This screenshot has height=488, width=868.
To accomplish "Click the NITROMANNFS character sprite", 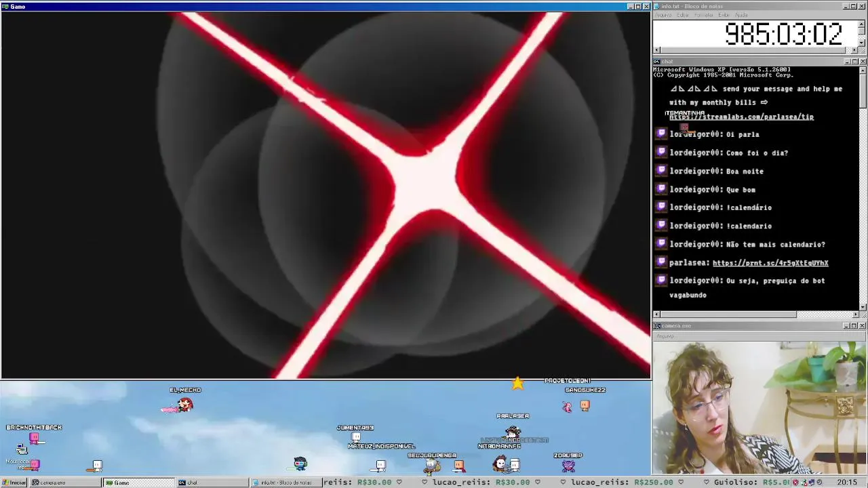I will [x=500, y=464].
